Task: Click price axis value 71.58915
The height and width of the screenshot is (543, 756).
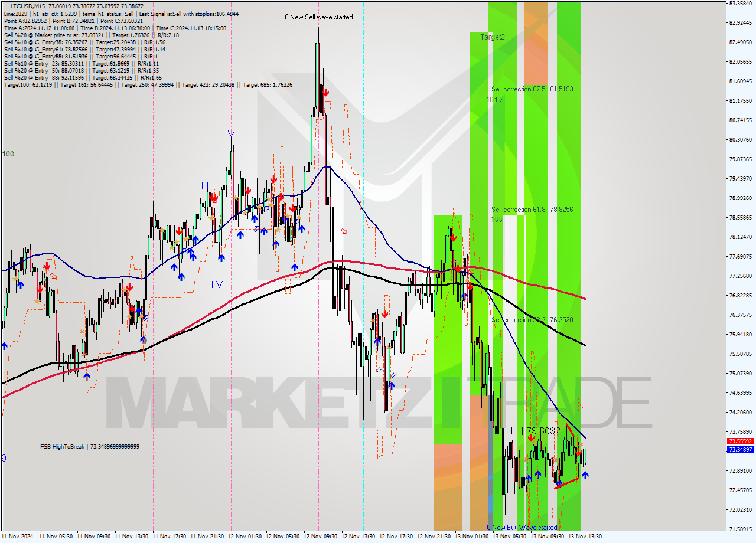Action: [741, 529]
